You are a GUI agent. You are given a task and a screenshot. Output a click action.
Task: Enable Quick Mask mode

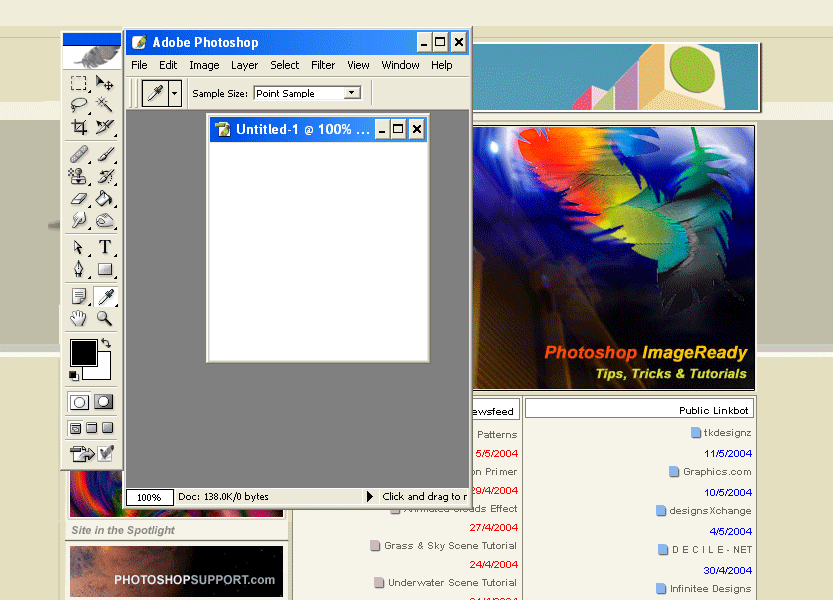point(104,402)
